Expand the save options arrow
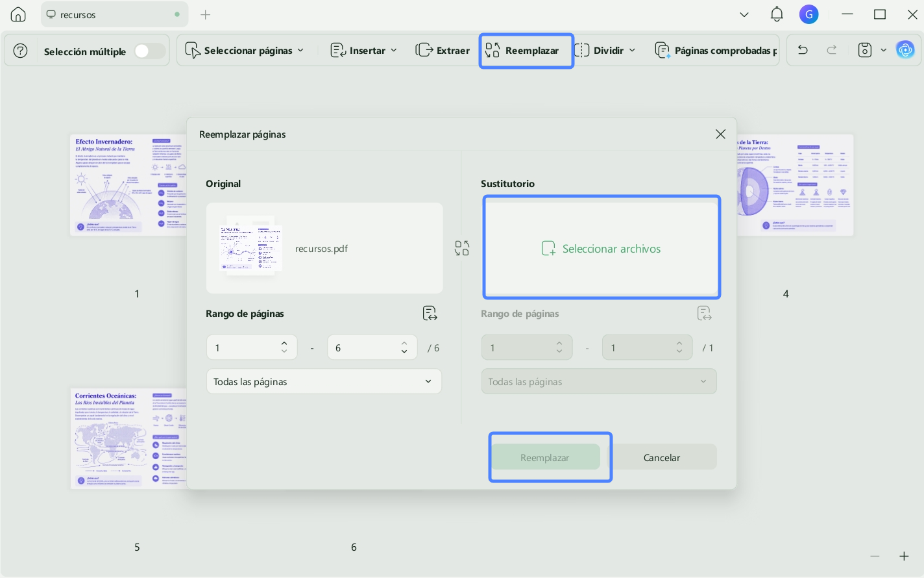The image size is (924, 578). pyautogui.click(x=883, y=50)
